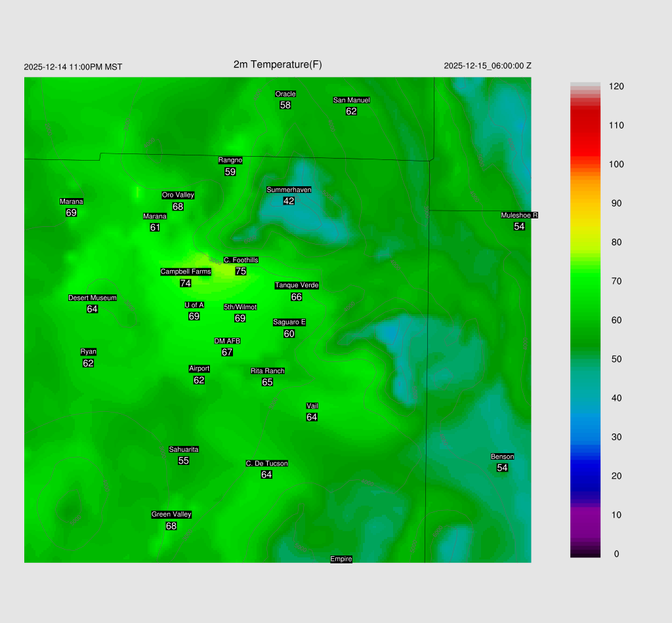Click the Marana reading of 61

[155, 228]
